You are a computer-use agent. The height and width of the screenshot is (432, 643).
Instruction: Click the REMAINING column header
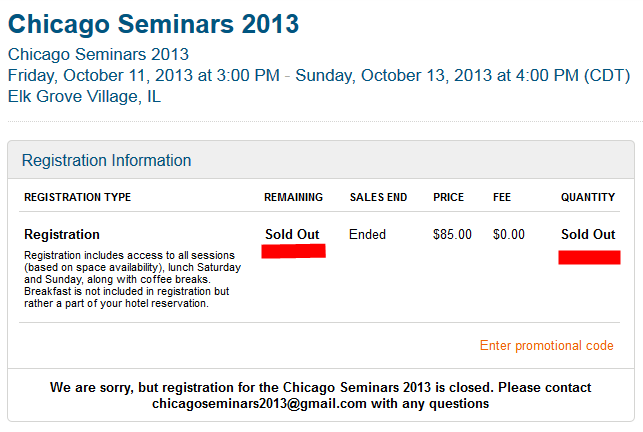(293, 198)
